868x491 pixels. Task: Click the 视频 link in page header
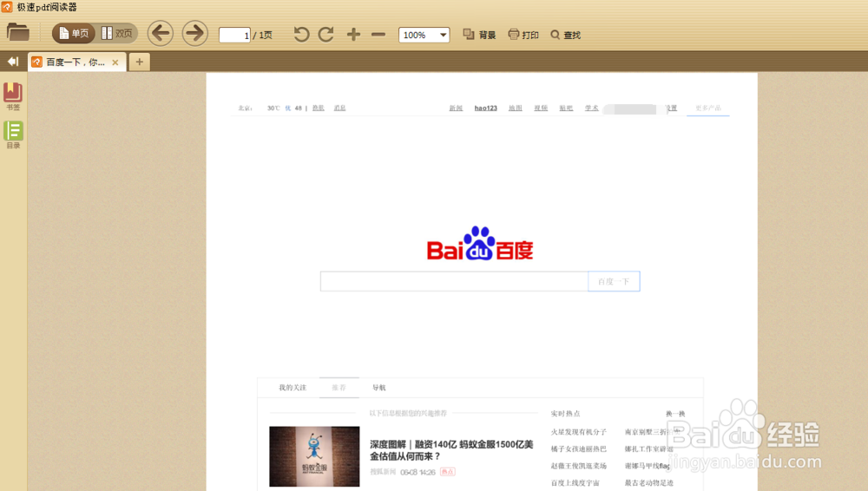(541, 108)
